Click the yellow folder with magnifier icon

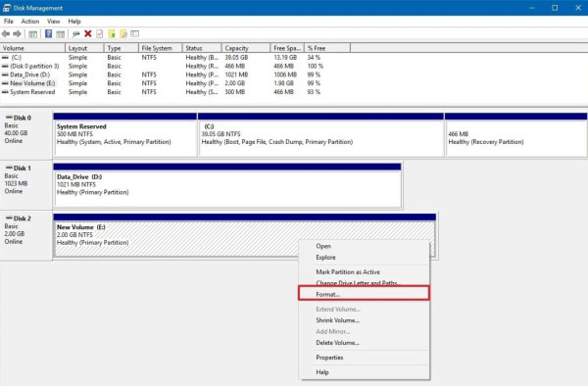123,33
